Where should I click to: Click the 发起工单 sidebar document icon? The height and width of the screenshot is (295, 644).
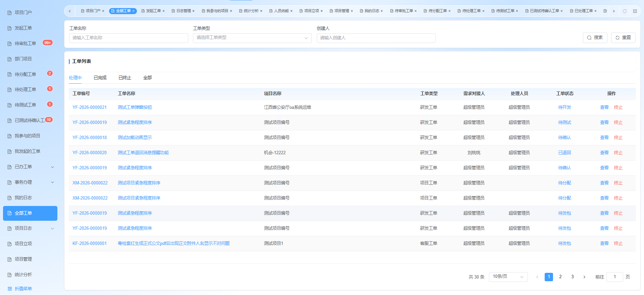point(9,28)
